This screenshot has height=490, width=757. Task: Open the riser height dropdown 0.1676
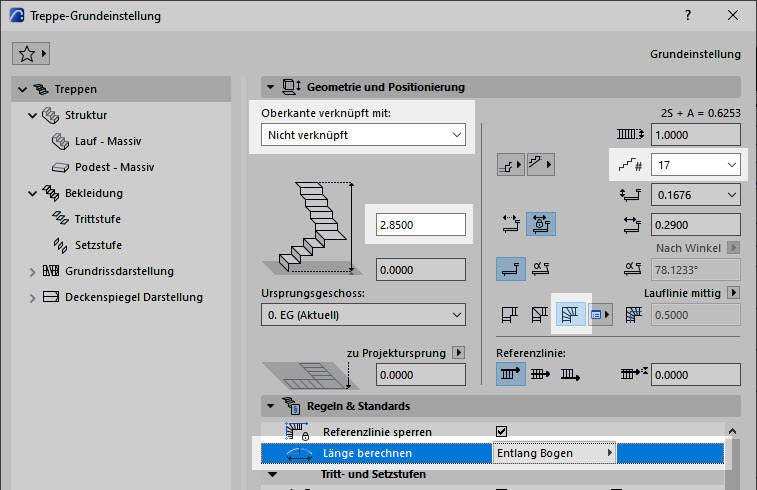pyautogui.click(x=695, y=195)
